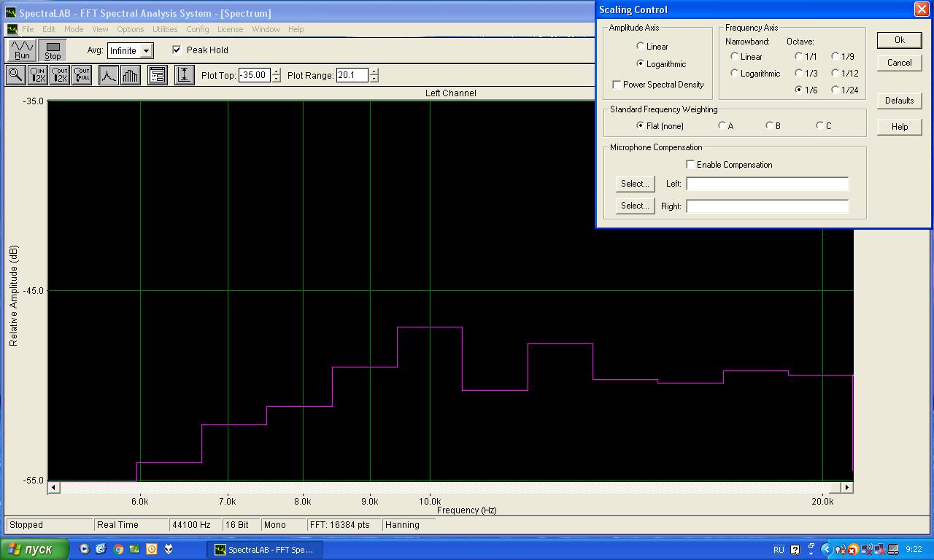This screenshot has height=560, width=934.
Task: Click the Left microphone compensation file field
Action: click(767, 184)
